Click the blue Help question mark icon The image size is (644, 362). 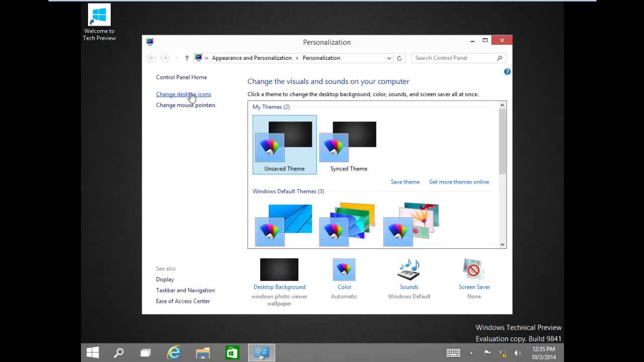[507, 72]
